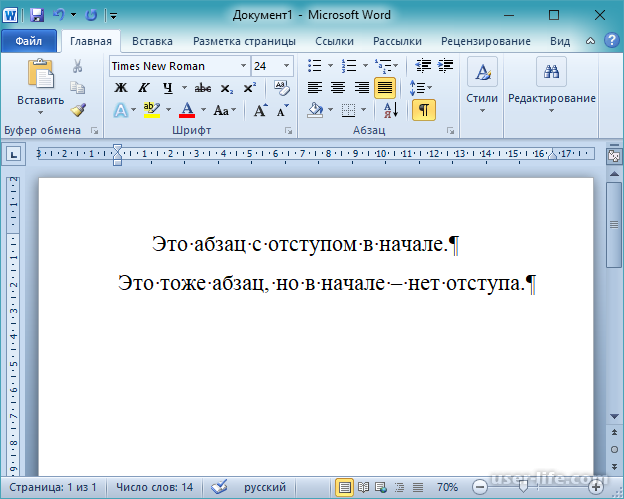Image resolution: width=624 pixels, height=499 pixels.
Task: Copy selection with the Copy icon
Action: [78, 88]
